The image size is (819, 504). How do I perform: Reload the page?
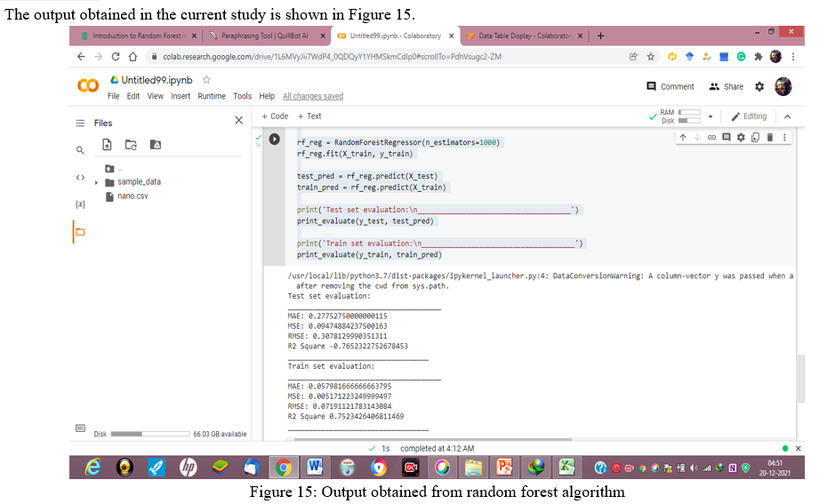point(116,56)
